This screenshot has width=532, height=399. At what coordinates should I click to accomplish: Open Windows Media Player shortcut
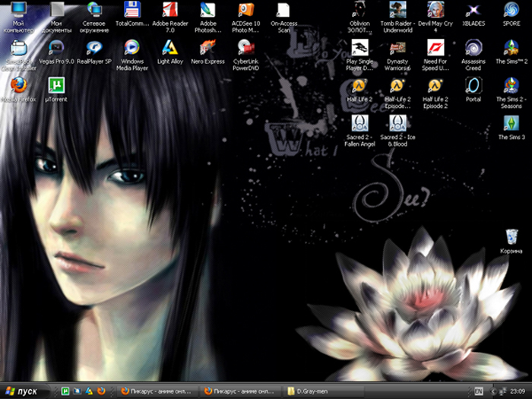coord(132,55)
